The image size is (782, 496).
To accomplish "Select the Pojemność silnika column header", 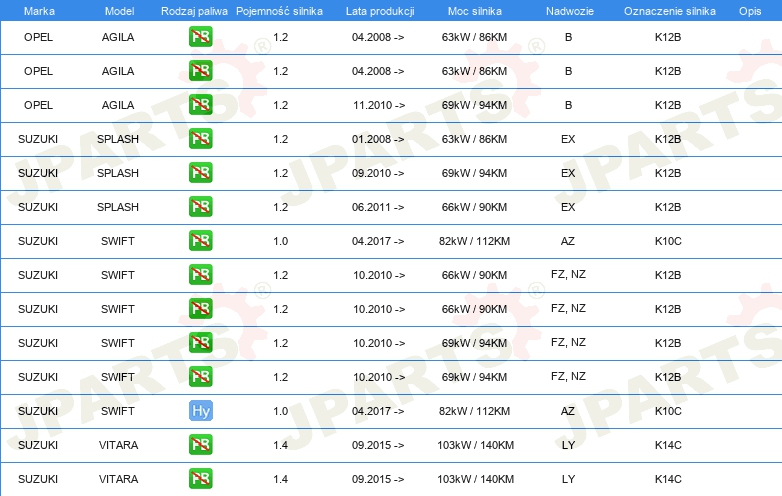I will click(x=279, y=11).
